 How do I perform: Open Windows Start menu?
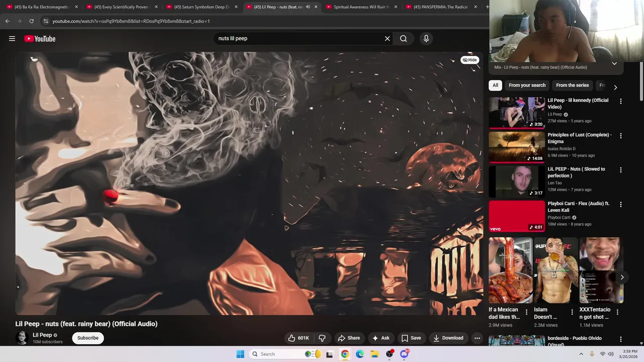coord(240,354)
